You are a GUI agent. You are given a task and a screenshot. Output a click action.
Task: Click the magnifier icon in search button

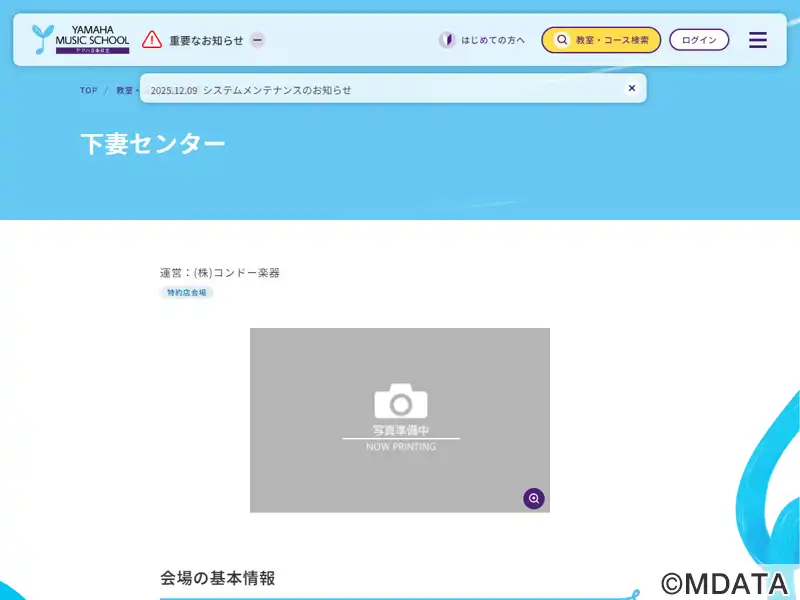tap(562, 40)
